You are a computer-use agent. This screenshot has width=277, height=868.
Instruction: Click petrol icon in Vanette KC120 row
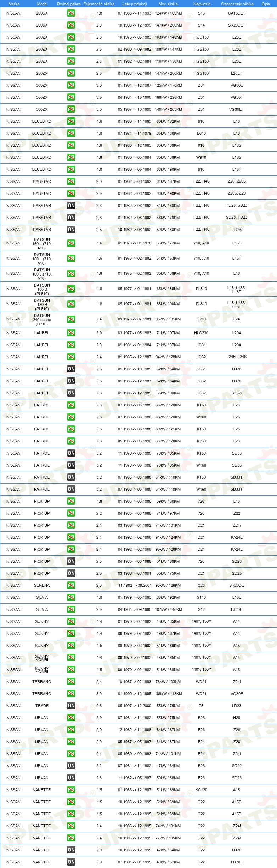tap(71, 790)
